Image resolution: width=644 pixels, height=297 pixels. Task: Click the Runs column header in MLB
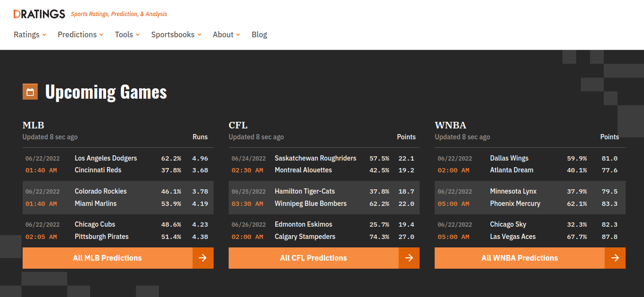click(x=200, y=137)
